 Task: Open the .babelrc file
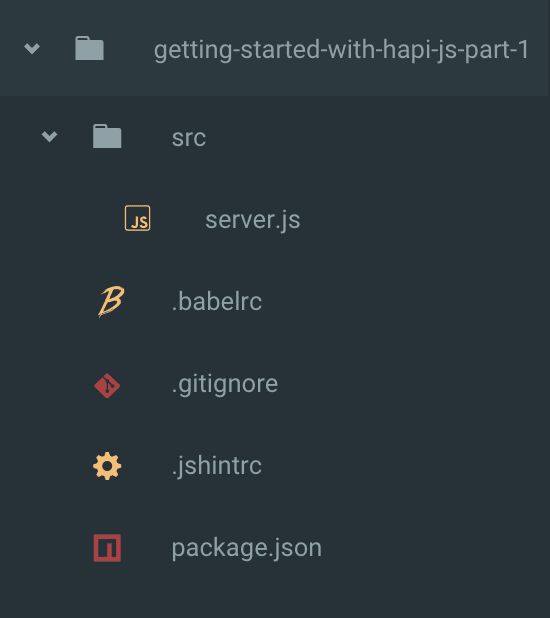point(217,302)
